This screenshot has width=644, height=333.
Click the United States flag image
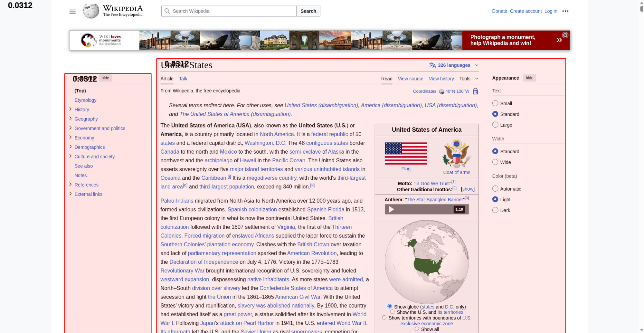[x=406, y=154]
